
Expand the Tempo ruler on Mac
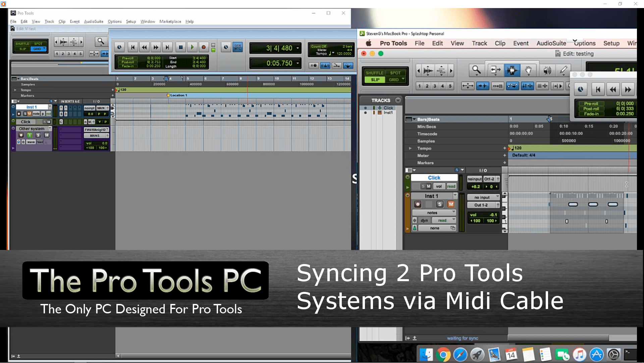410,148
